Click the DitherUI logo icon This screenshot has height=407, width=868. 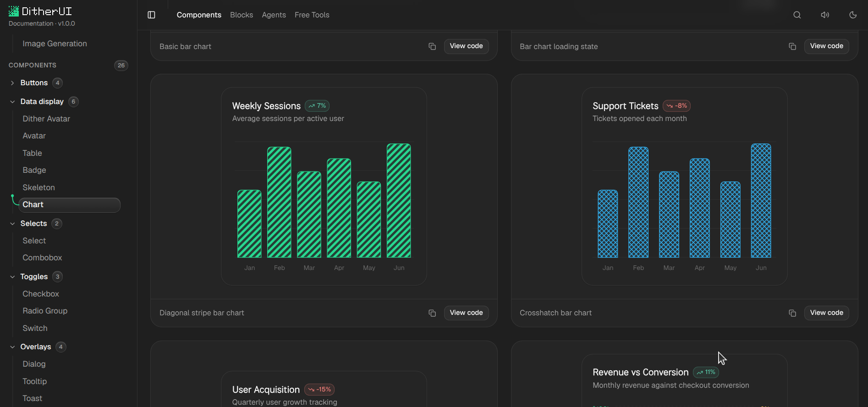14,11
